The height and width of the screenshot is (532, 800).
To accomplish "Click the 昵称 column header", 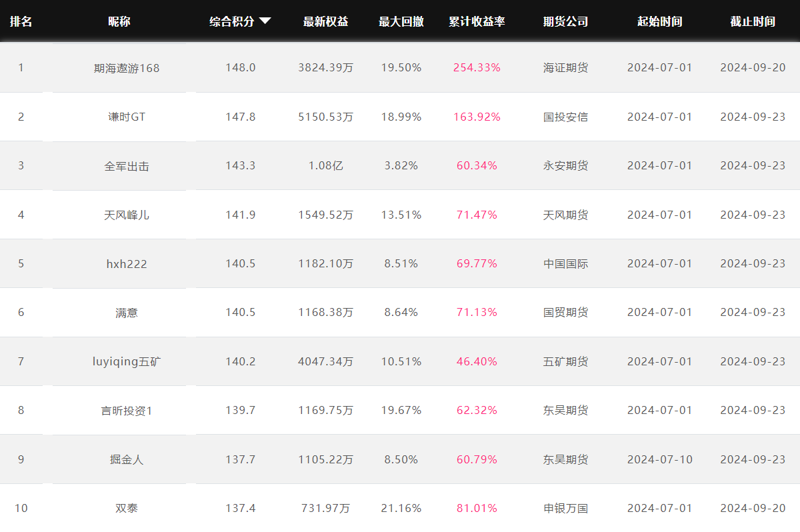I will click(119, 21).
